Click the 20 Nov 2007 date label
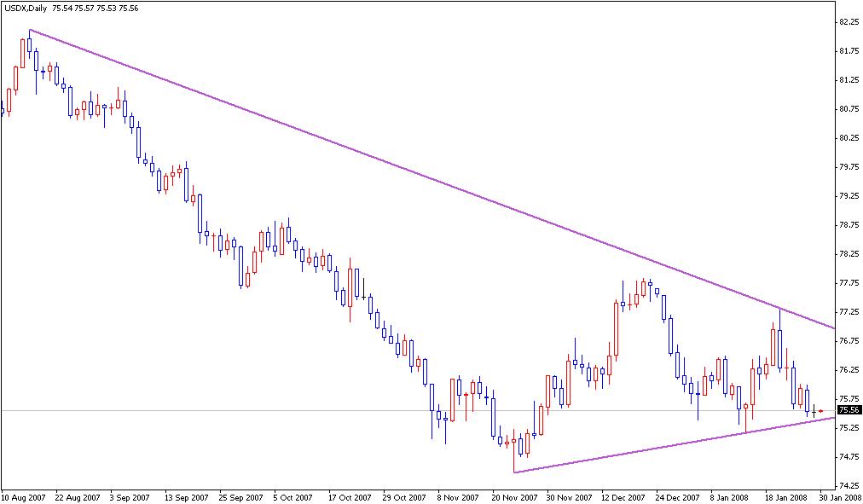Viewport: 863px width, 504px height. pyautogui.click(x=512, y=496)
